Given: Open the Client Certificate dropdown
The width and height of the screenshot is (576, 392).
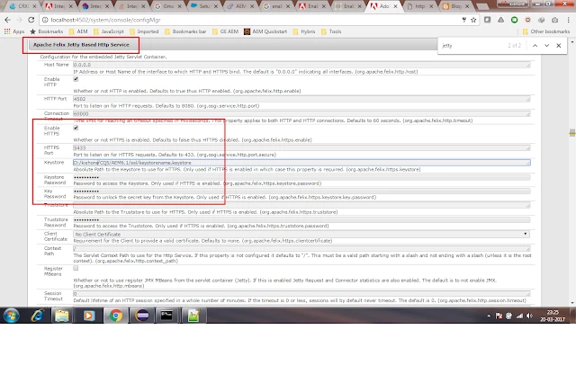Looking at the screenshot, I should tap(301, 234).
